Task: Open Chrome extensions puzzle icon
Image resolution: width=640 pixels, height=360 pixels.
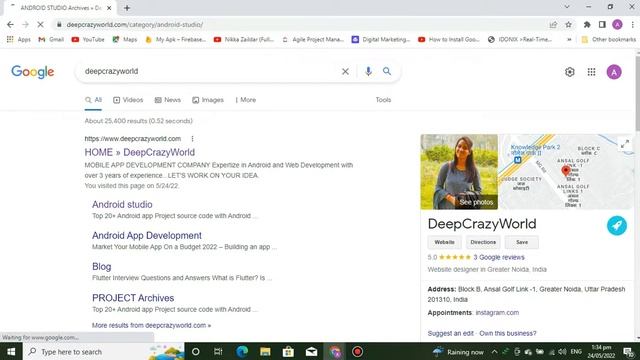Action: [x=587, y=24]
